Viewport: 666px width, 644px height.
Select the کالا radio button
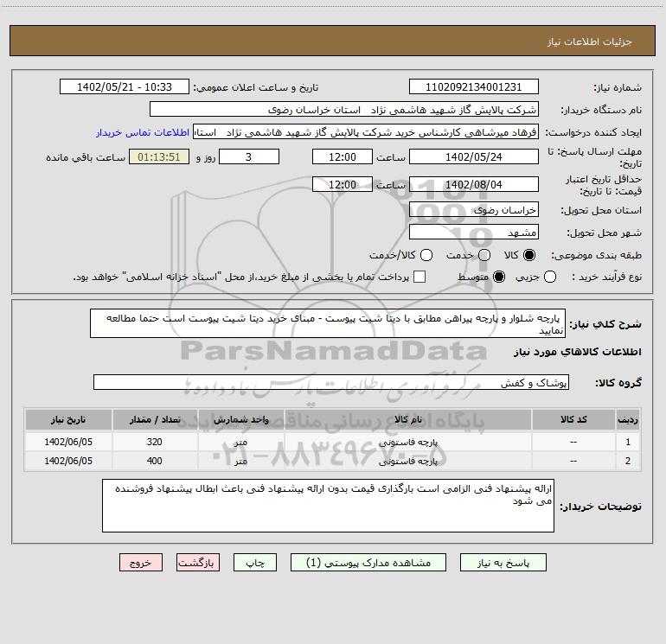point(529,255)
